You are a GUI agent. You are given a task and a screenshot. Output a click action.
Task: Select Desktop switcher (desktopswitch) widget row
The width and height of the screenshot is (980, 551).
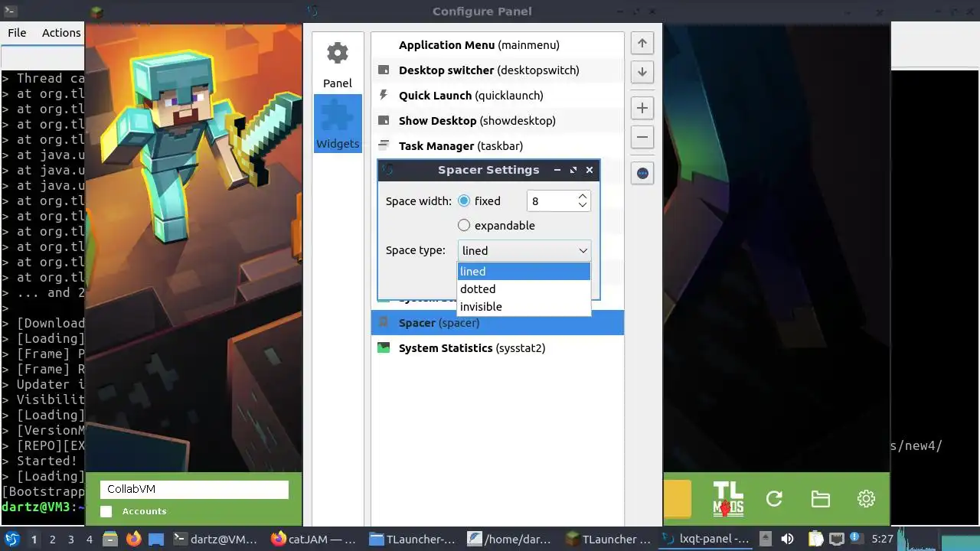tap(498, 70)
